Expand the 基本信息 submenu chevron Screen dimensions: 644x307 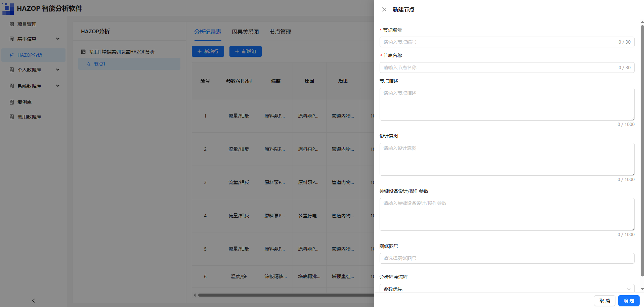[58, 39]
